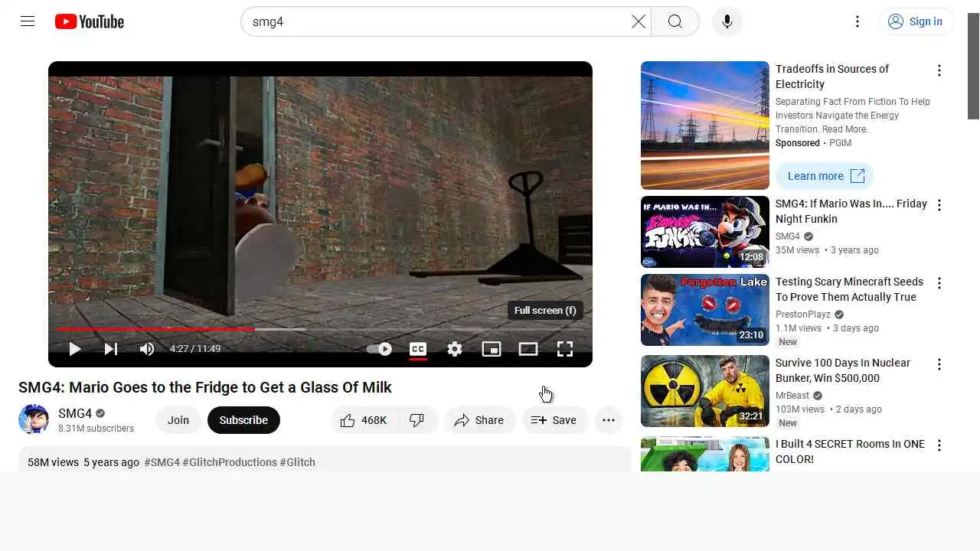Toggle closed captions
The width and height of the screenshot is (980, 551).
pyautogui.click(x=418, y=349)
